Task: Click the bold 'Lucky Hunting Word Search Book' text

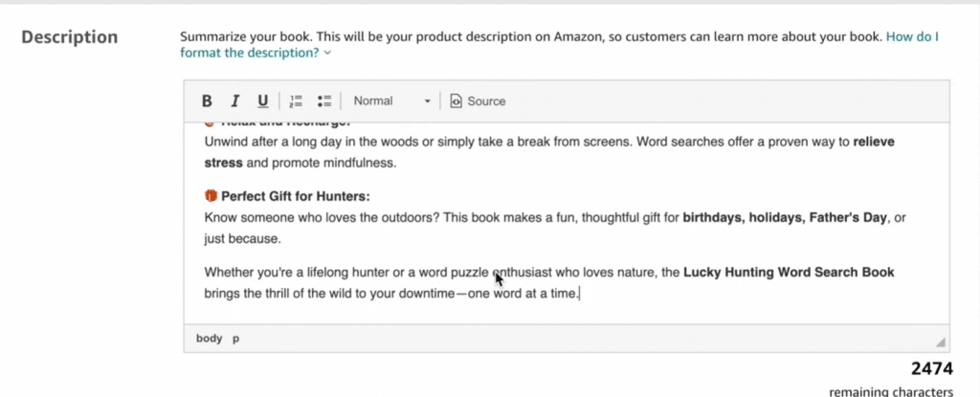Action: 788,273
